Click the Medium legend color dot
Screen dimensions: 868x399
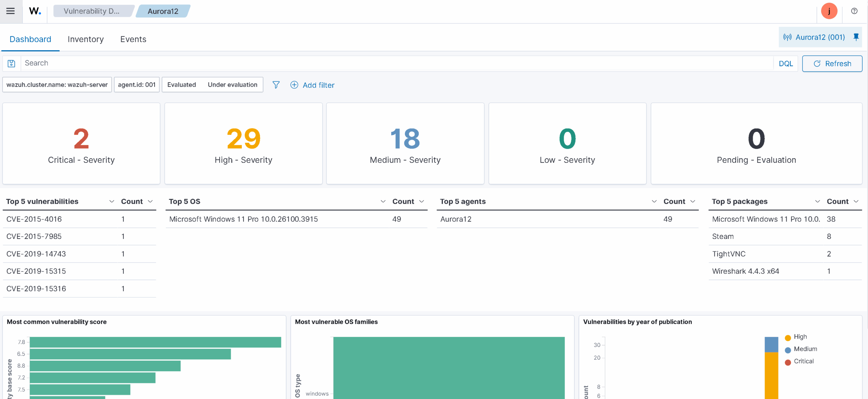click(x=788, y=350)
